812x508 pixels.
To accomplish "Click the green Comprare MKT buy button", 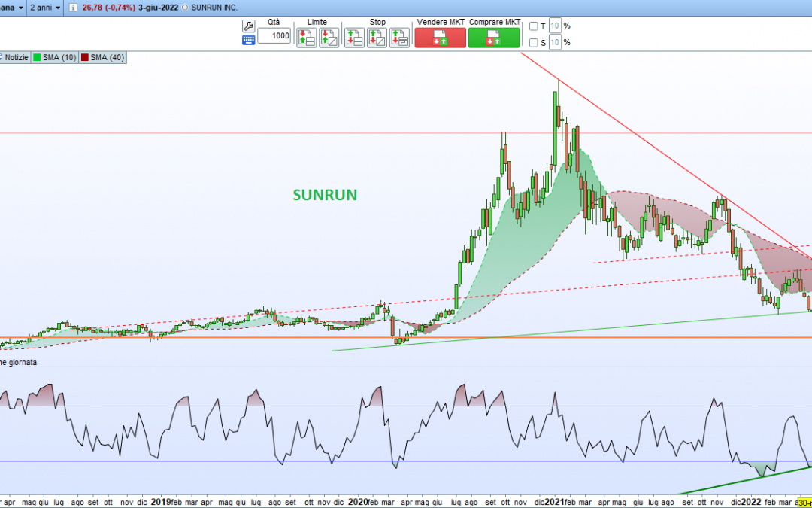I will tap(494, 38).
